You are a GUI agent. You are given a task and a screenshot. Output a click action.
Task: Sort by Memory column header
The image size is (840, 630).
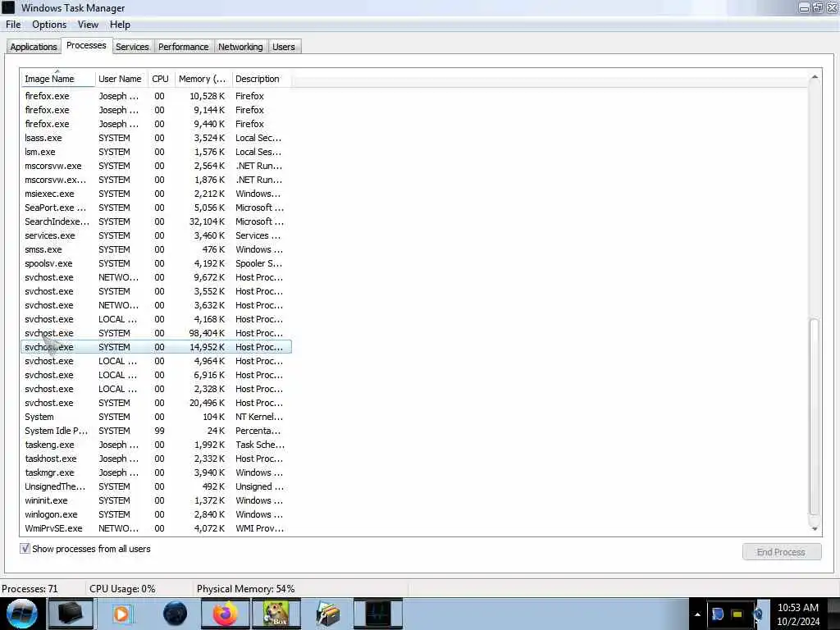point(203,79)
